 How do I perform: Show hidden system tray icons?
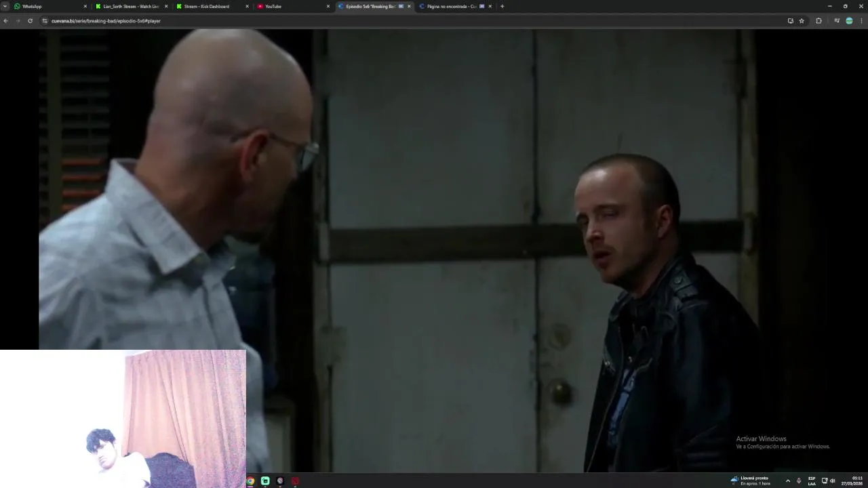pyautogui.click(x=788, y=481)
